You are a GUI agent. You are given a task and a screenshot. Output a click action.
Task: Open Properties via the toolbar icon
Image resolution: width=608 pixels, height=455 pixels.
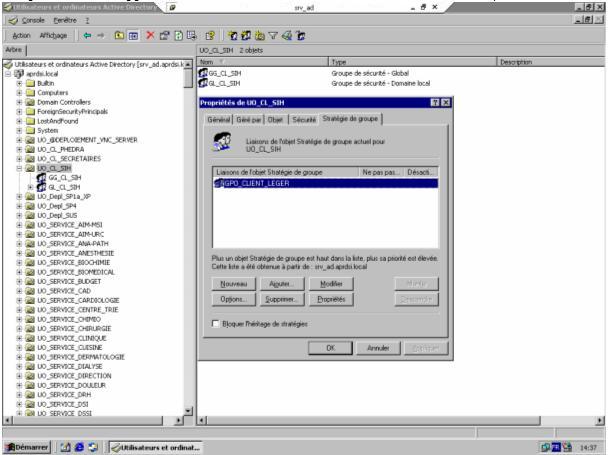[x=164, y=36]
